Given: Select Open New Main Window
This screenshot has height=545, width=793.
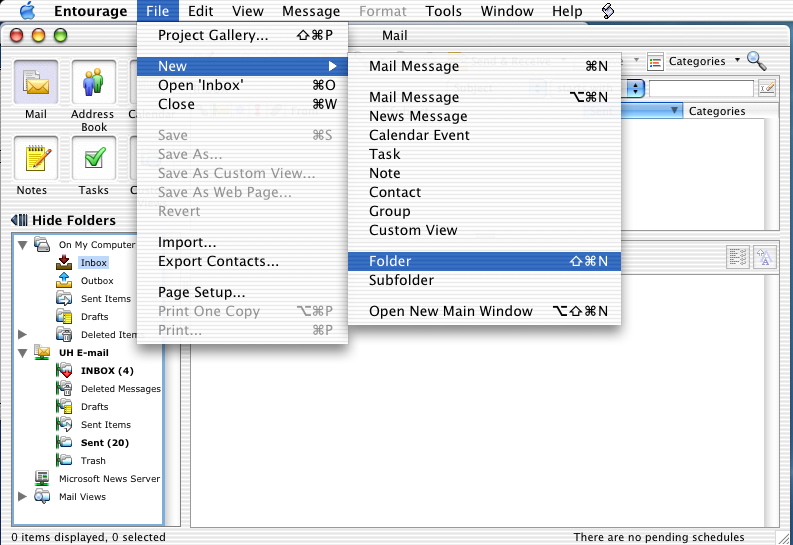Looking at the screenshot, I should pos(484,311).
